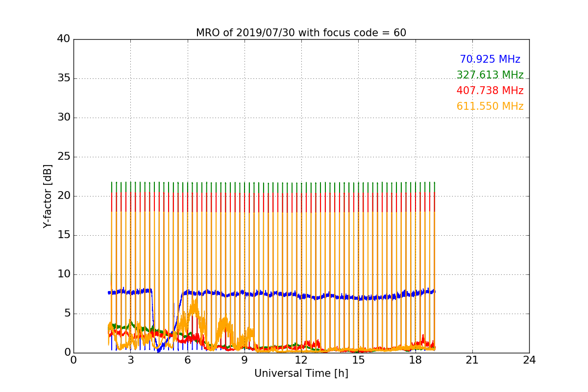Image resolution: width=588 pixels, height=392 pixels.
Task: Select the 327.613 MHz legend label
Action: click(490, 75)
